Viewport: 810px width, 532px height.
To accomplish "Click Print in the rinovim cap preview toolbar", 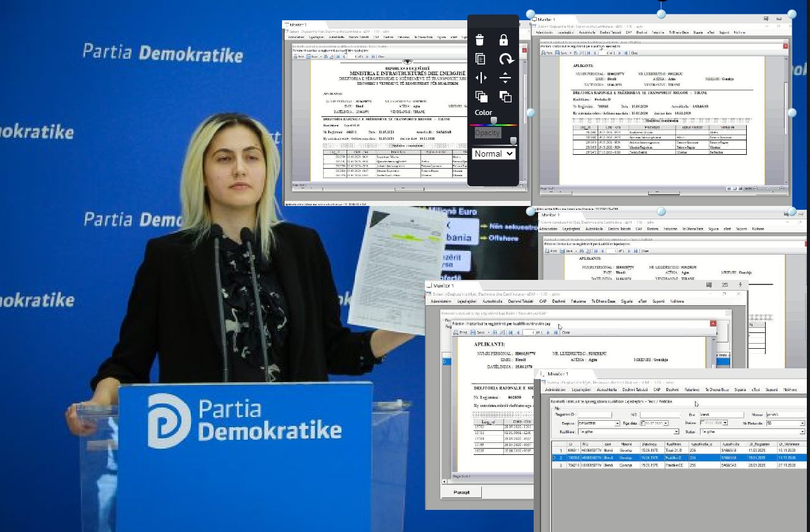I will pyautogui.click(x=460, y=332).
